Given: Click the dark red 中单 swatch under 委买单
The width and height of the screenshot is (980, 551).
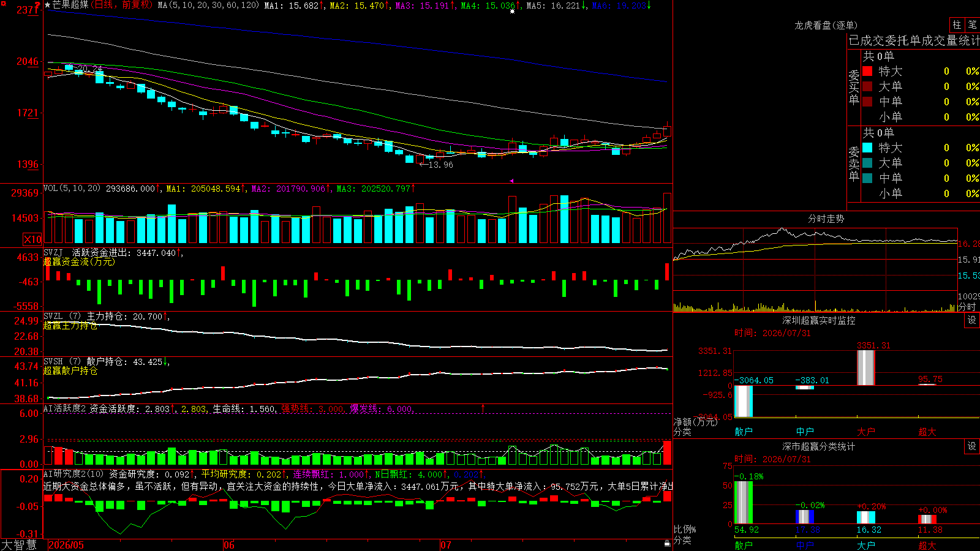Looking at the screenshot, I should 867,102.
